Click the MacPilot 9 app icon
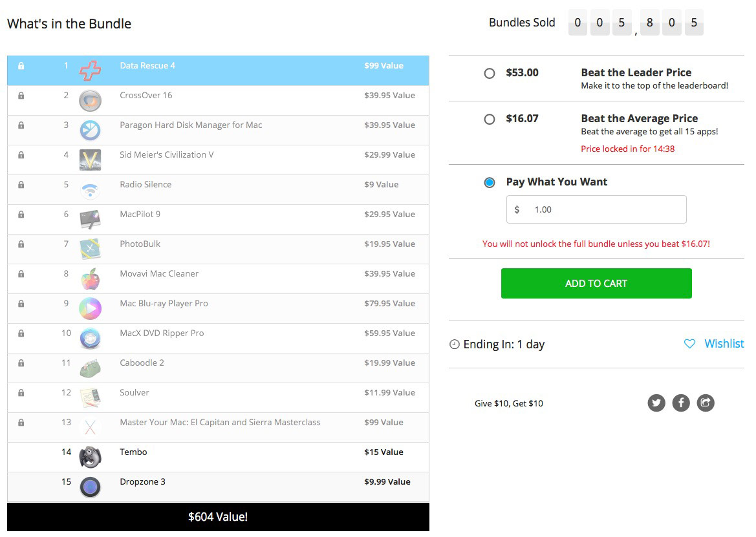Image resolution: width=756 pixels, height=537 pixels. click(x=90, y=220)
